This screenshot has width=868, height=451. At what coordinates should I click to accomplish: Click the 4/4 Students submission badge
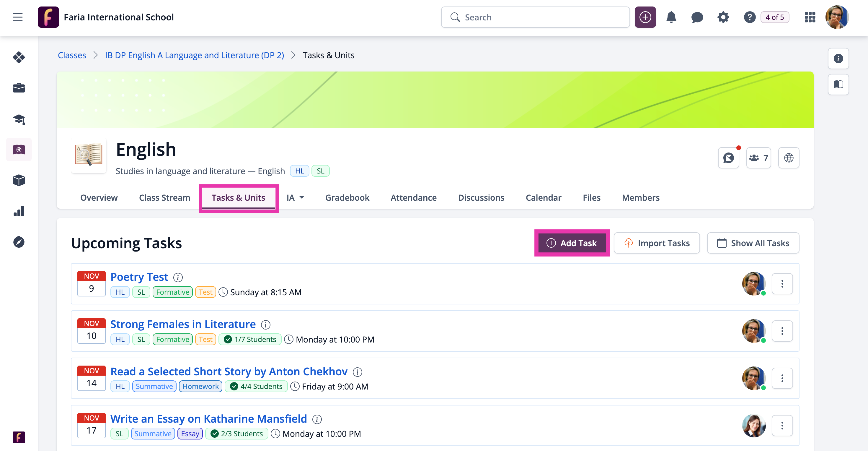click(x=256, y=387)
